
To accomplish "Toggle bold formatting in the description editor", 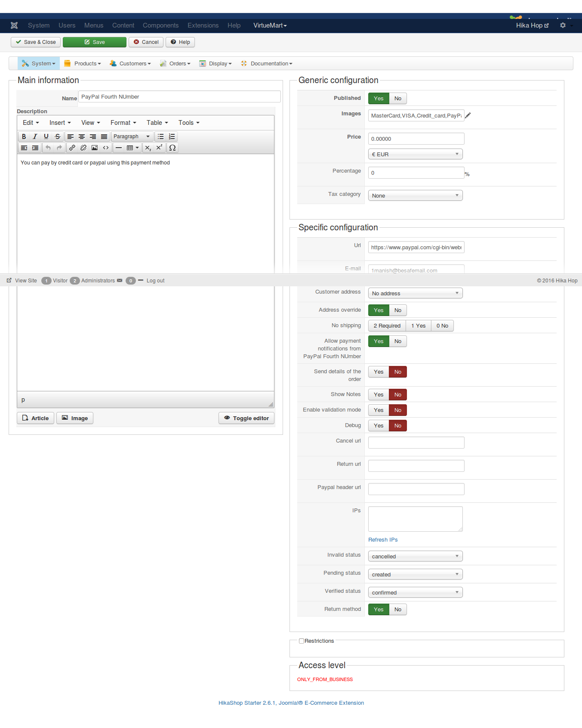I will tap(24, 136).
